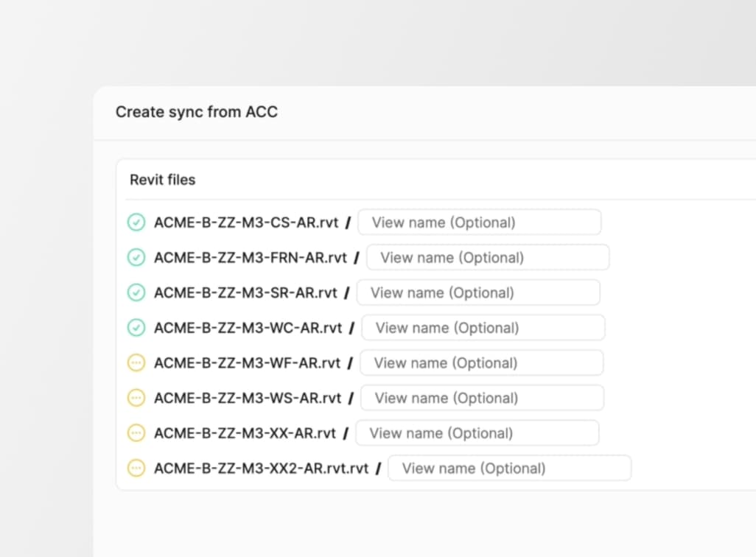Click pending icon next to XX2-AR.rvt.rvt

[136, 468]
